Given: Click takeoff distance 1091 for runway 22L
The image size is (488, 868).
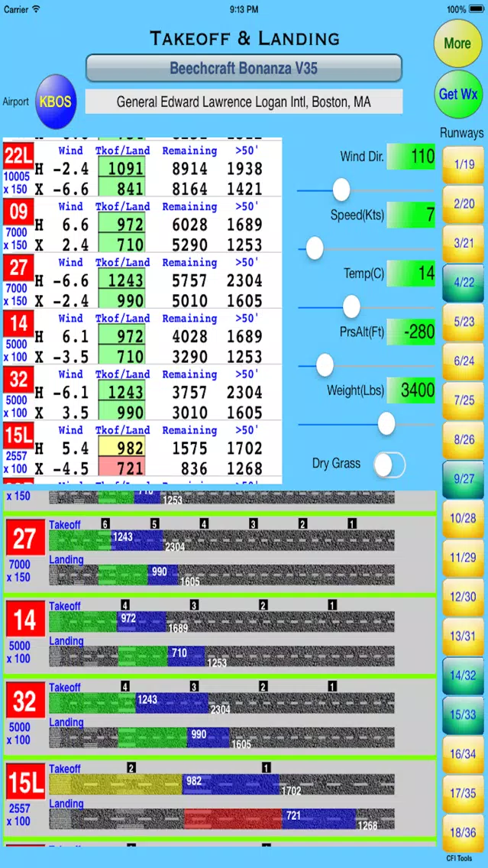Looking at the screenshot, I should (x=121, y=169).
